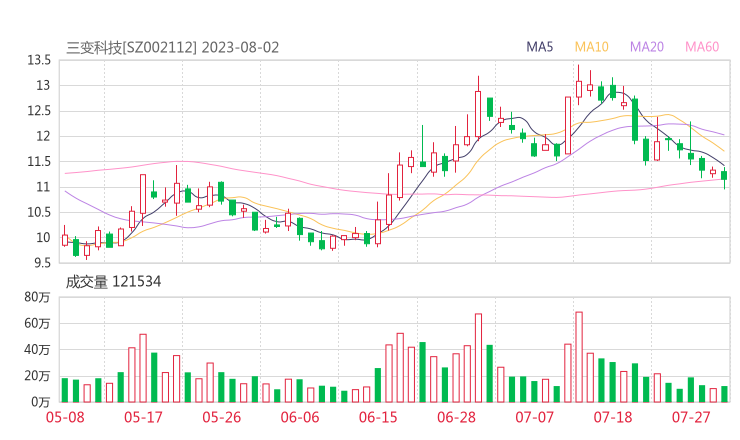Click the 11.5 price axis label

point(39,162)
